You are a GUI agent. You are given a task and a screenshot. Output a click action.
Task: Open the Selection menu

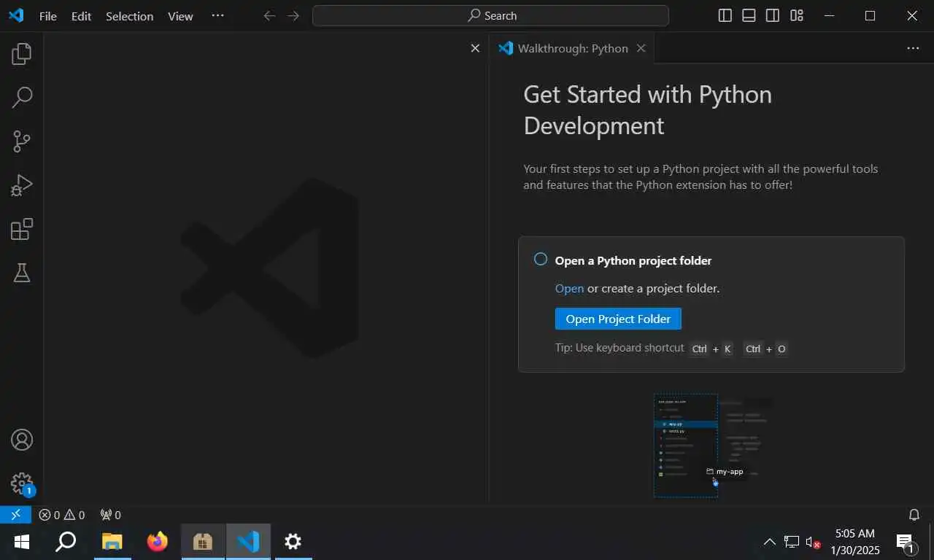click(x=129, y=16)
